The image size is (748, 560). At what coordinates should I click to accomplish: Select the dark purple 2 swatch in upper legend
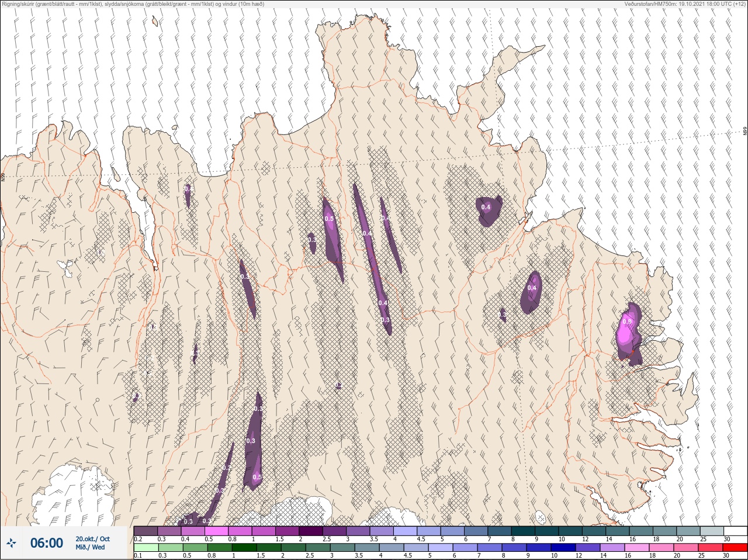(x=311, y=531)
